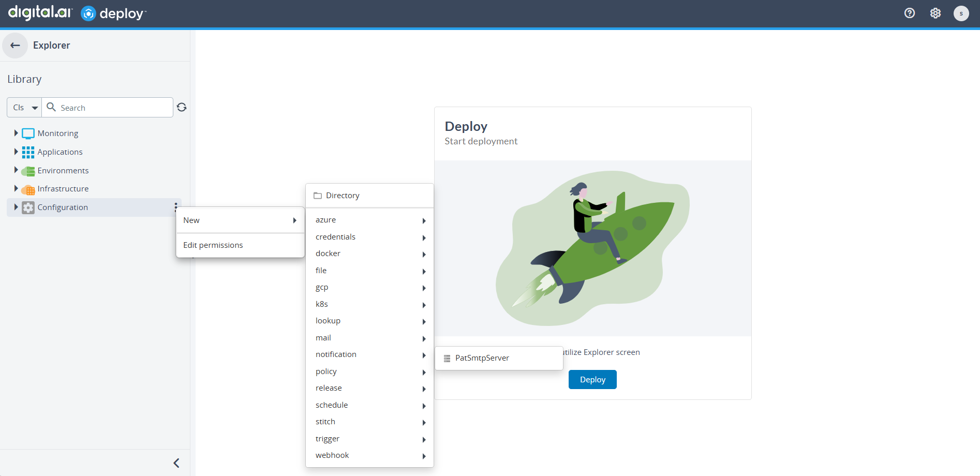Choose Edit permissions from context menu

tap(213, 245)
